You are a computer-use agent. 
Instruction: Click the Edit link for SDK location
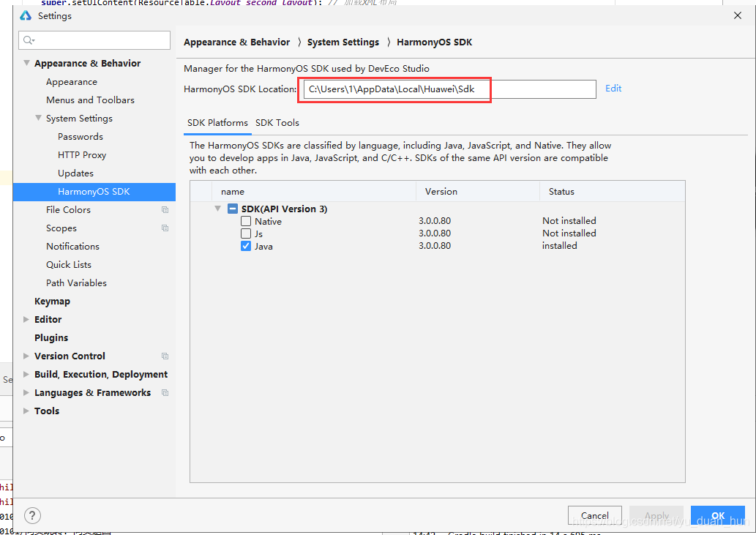click(613, 89)
